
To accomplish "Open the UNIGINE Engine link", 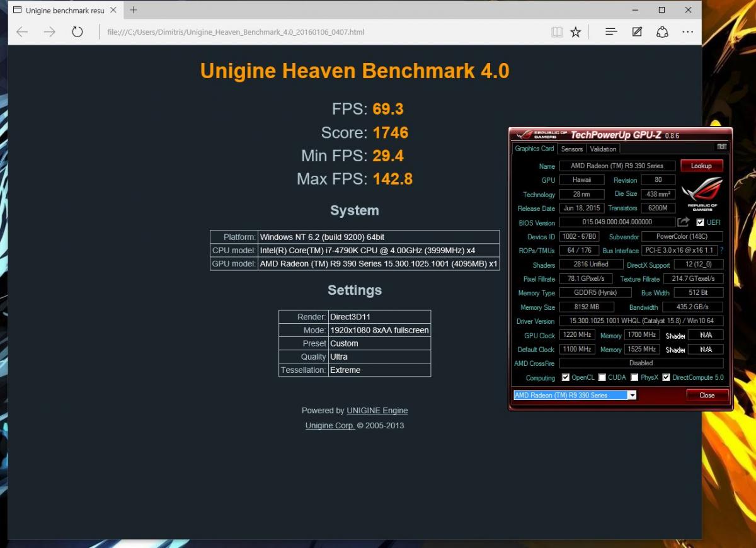I will pyautogui.click(x=377, y=411).
